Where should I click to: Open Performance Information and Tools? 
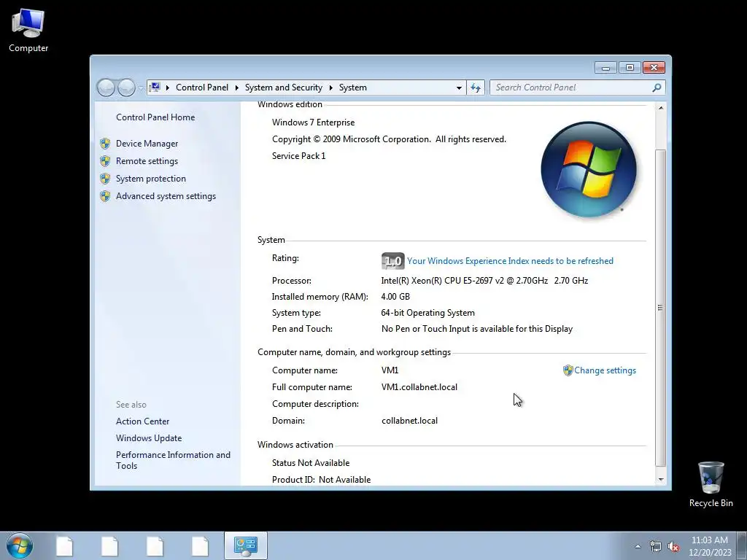pyautogui.click(x=173, y=461)
